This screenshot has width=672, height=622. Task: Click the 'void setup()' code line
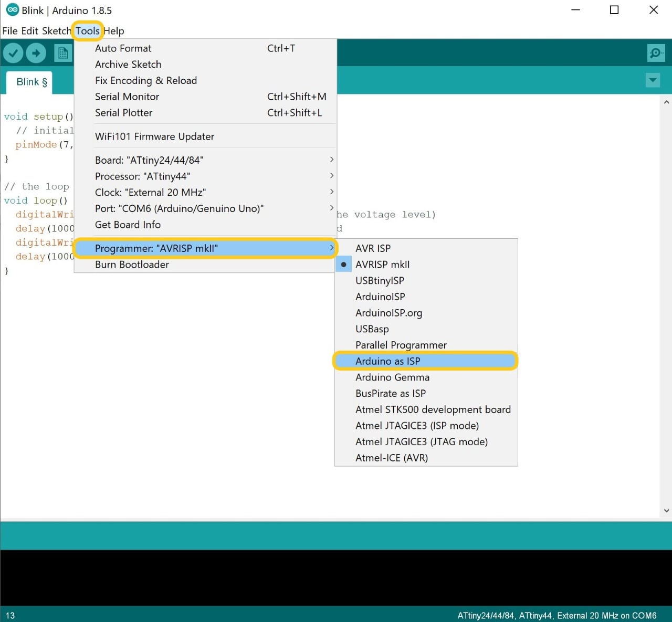(x=38, y=117)
